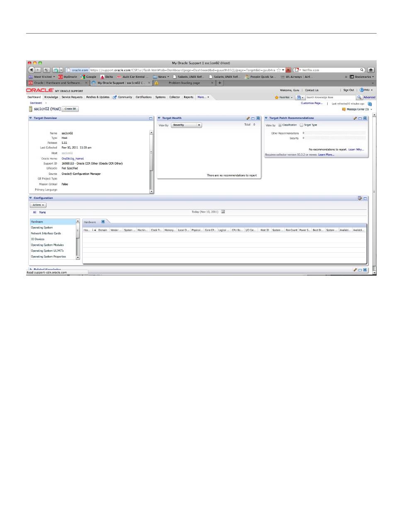Select Network Interface Cards in configuration list
394x532 pixels.
pyautogui.click(x=53, y=233)
